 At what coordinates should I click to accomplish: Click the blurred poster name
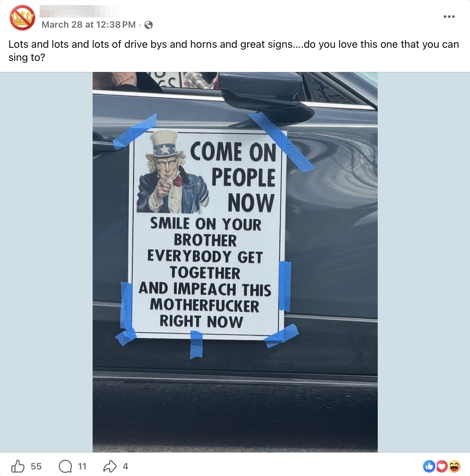(78, 11)
